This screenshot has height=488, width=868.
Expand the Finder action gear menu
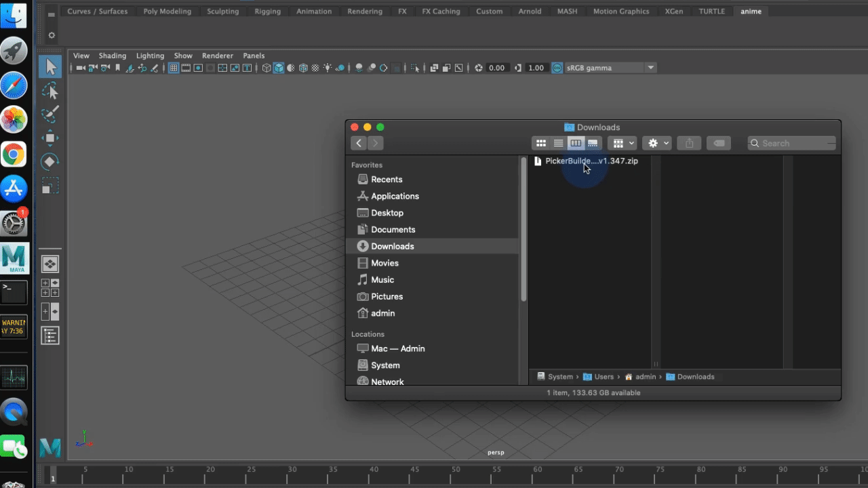(658, 143)
